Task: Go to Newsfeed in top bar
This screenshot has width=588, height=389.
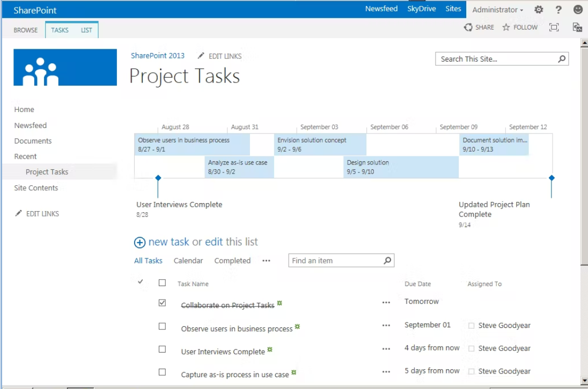Action: (381, 9)
